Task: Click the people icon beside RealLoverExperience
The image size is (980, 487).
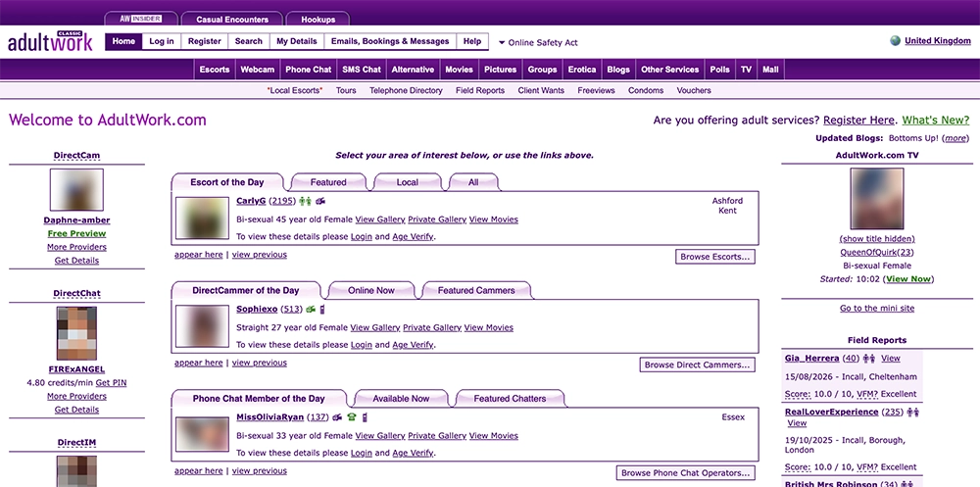Action: click(913, 413)
